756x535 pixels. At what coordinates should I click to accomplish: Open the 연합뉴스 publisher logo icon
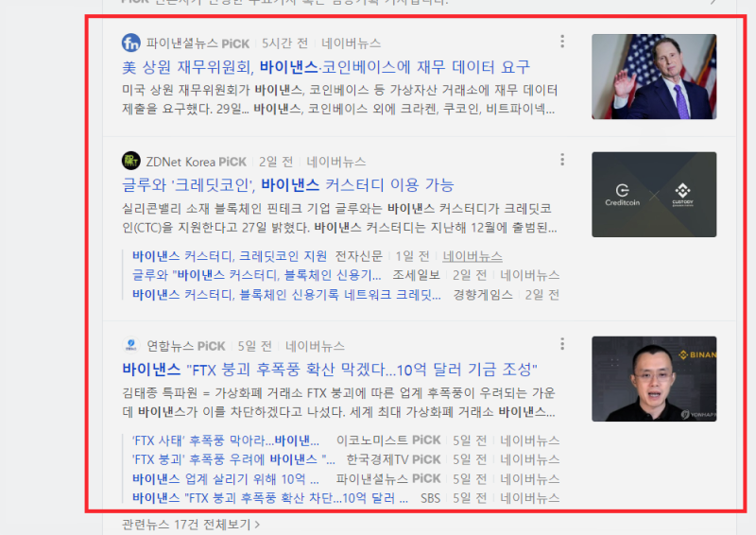click(x=130, y=345)
